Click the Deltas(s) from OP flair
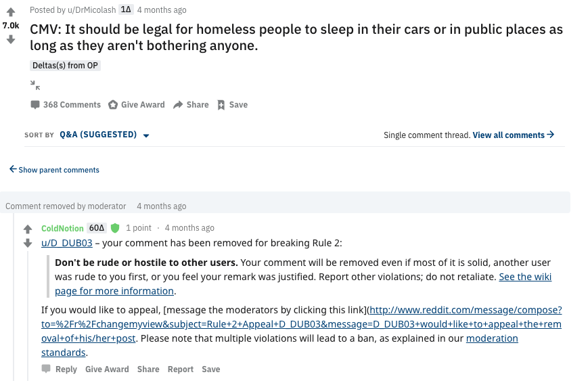The width and height of the screenshot is (588, 385). pyautogui.click(x=66, y=66)
